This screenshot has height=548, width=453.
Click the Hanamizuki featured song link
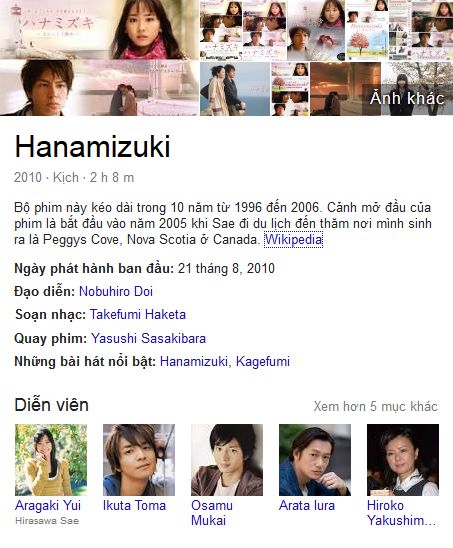point(194,361)
